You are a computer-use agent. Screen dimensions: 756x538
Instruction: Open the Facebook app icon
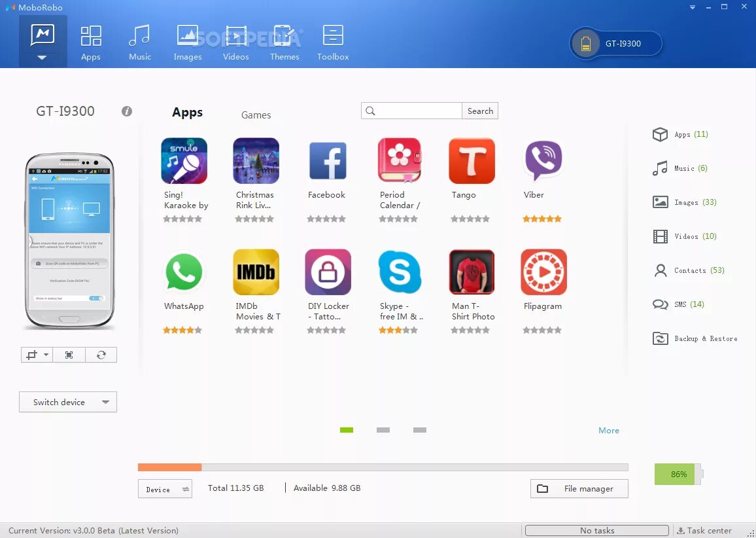(328, 160)
